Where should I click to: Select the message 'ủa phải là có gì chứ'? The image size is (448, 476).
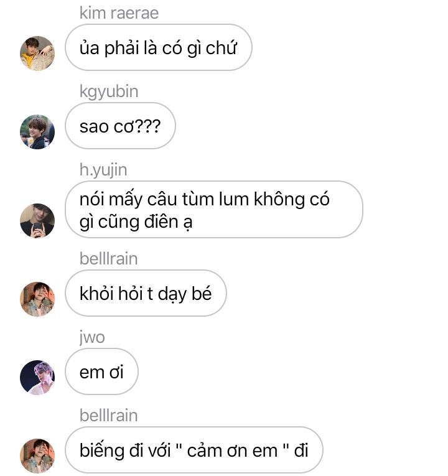[159, 48]
